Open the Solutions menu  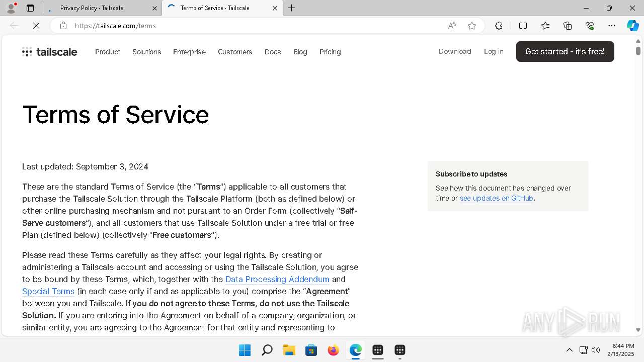146,52
